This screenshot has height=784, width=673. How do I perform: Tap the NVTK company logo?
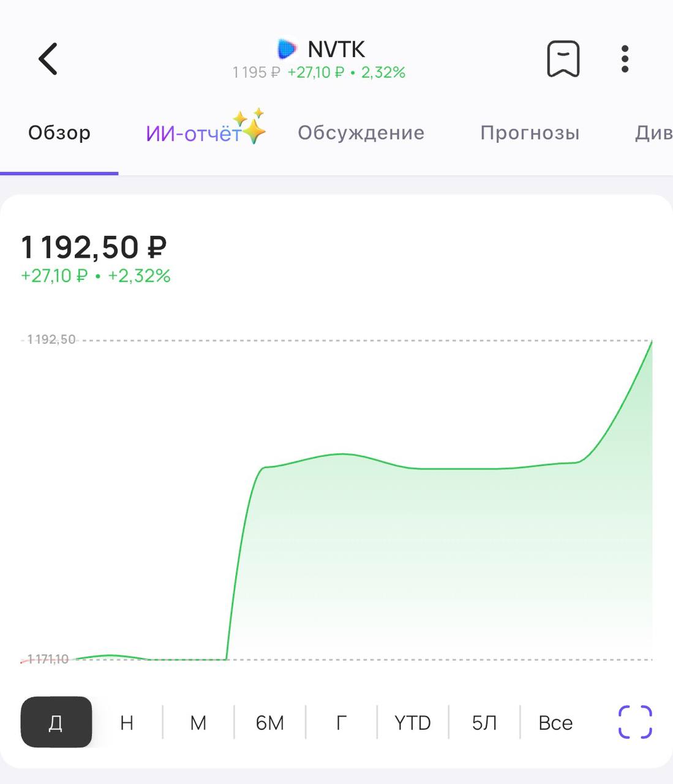click(286, 49)
